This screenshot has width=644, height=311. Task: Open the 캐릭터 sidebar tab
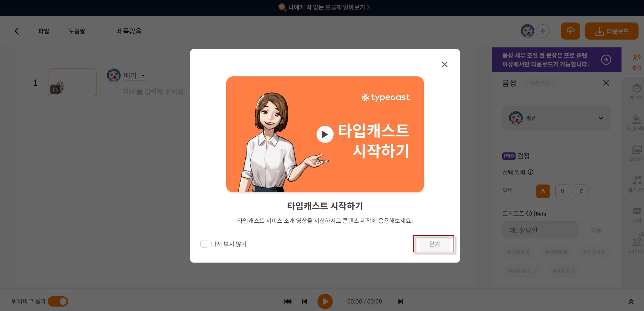(637, 92)
